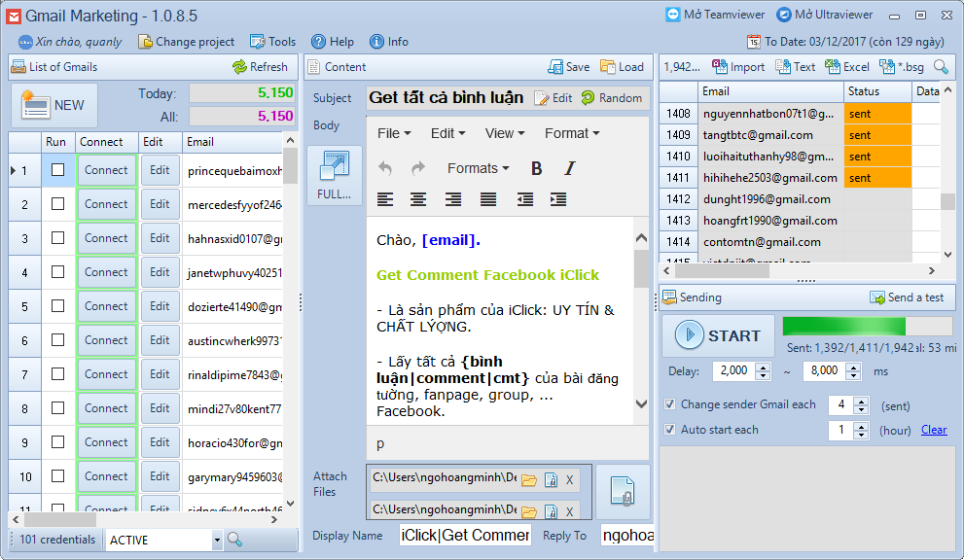Screen dimensions: 964x560
Task: Toggle Change sender Gmail each checkbox
Action: (x=670, y=404)
